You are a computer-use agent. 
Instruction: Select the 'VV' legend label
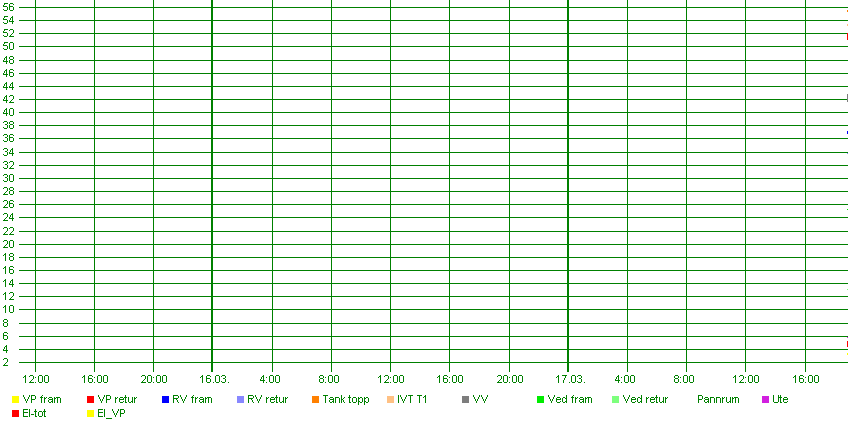click(480, 400)
